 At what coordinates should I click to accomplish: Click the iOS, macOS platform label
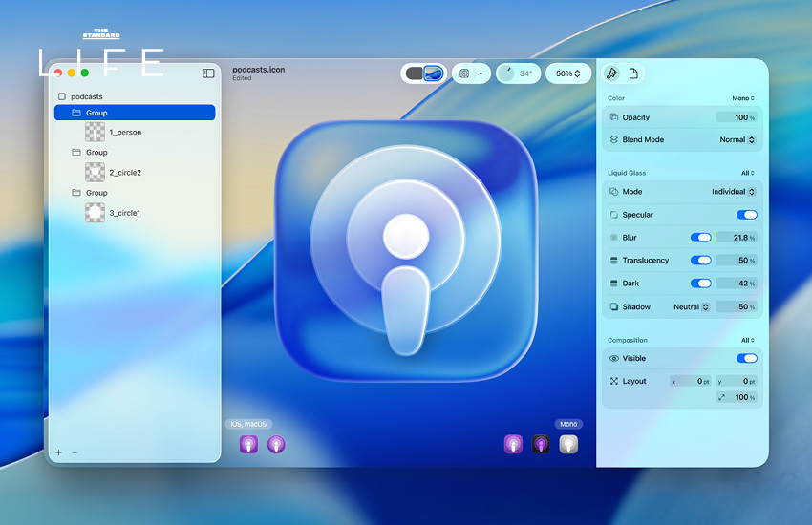(248, 424)
